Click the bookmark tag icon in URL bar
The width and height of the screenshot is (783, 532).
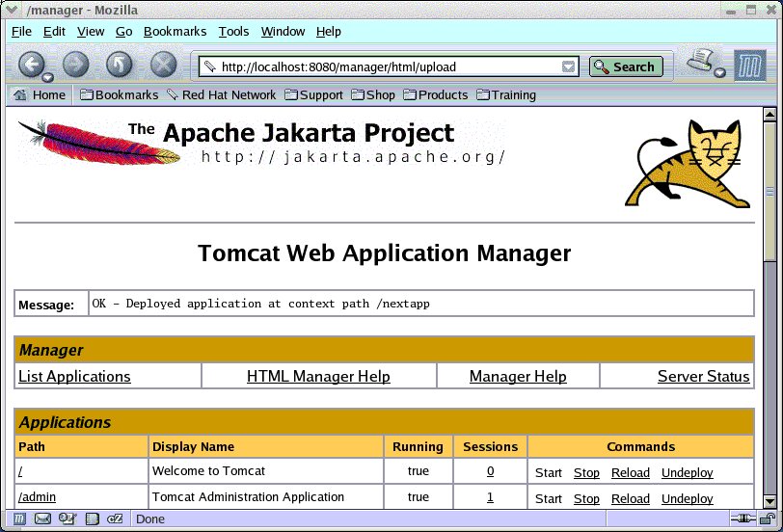(210, 66)
